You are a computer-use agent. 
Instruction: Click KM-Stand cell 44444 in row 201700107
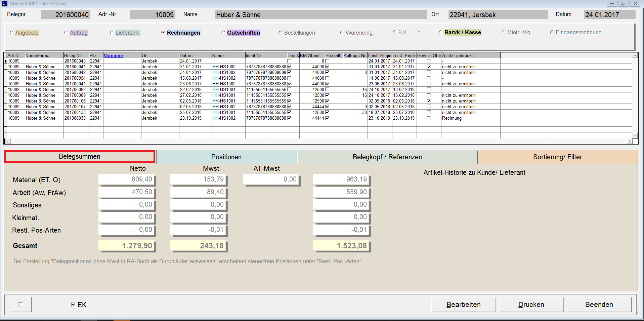click(x=312, y=107)
